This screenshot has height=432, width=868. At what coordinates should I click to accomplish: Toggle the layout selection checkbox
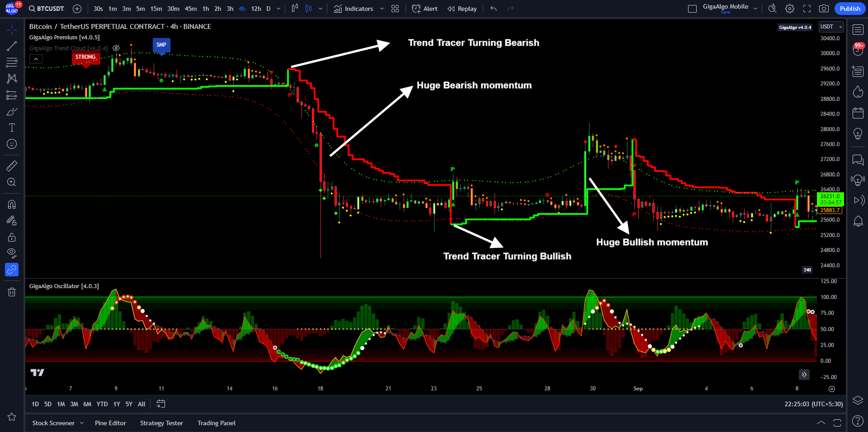[692, 9]
